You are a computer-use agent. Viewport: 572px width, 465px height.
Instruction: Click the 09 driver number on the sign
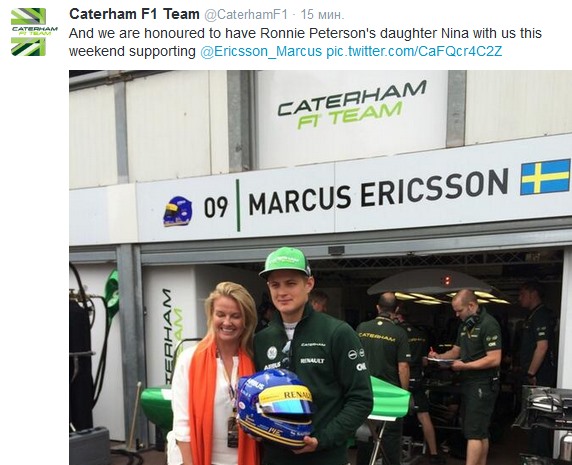coord(216,207)
